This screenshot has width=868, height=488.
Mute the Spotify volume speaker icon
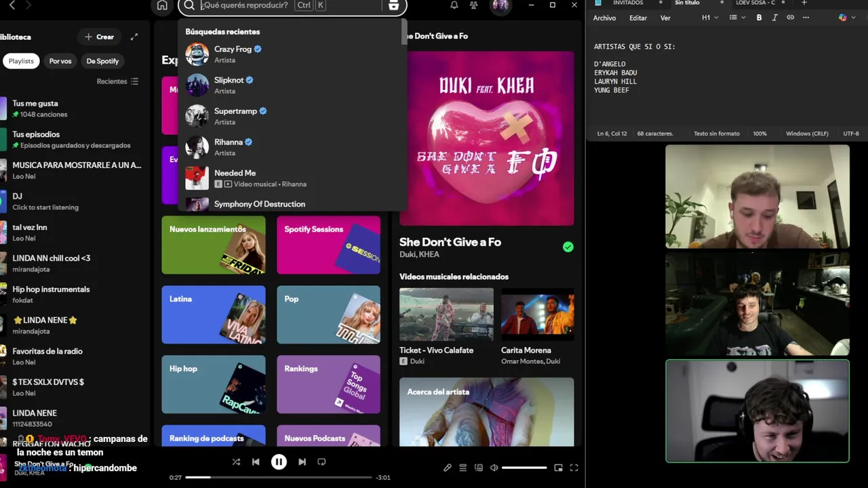(x=494, y=468)
